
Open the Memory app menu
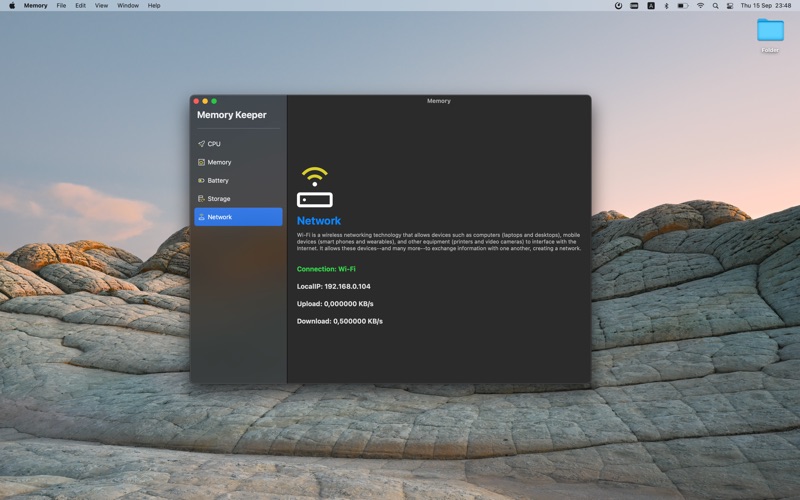coord(35,6)
